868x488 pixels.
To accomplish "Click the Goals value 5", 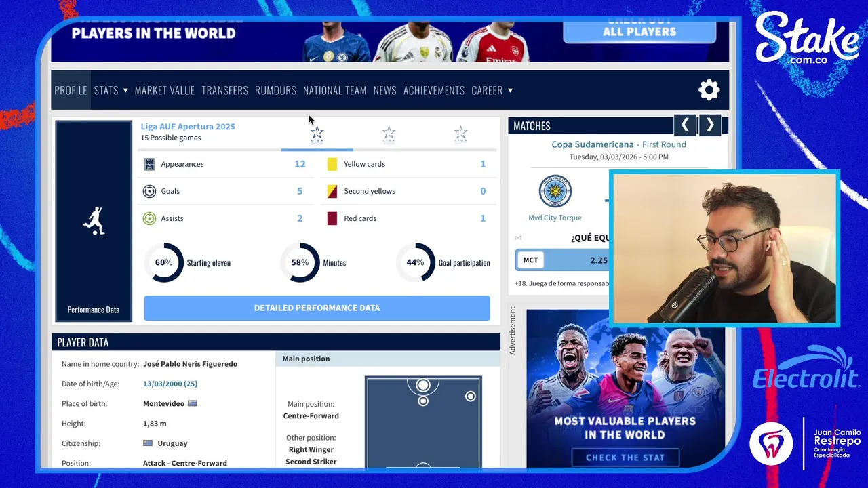I will tap(300, 191).
